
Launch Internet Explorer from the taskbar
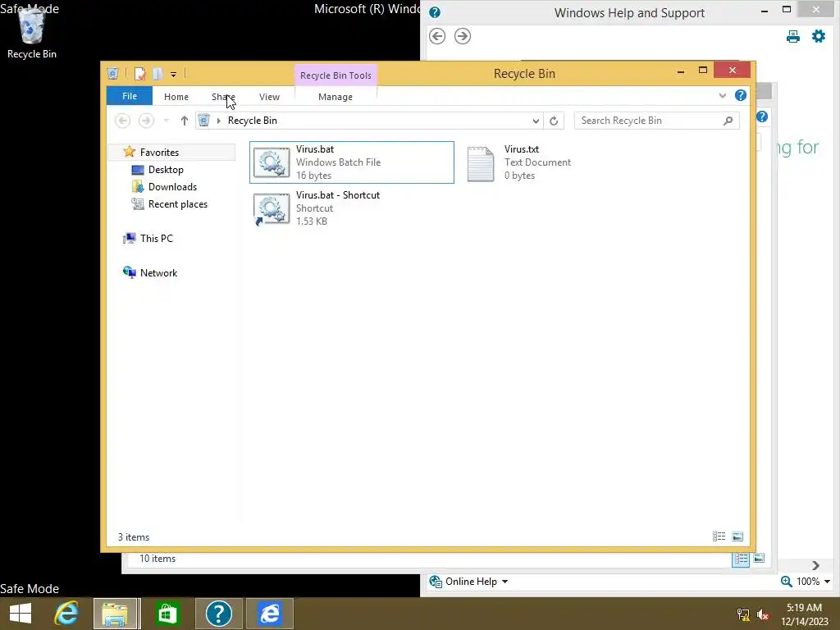pyautogui.click(x=66, y=614)
